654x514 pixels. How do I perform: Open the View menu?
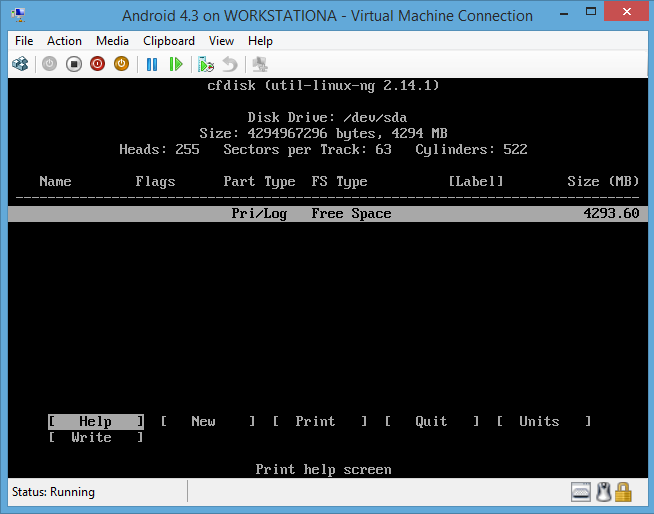(221, 41)
